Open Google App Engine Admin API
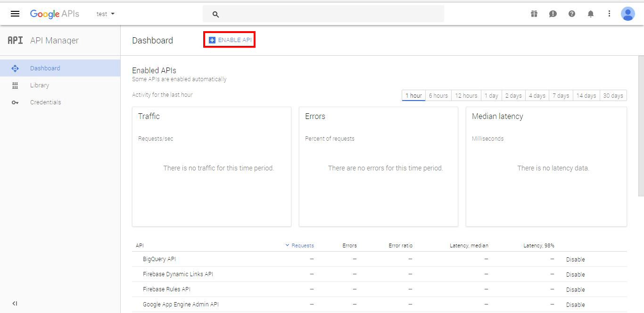644x313 pixels. click(181, 305)
